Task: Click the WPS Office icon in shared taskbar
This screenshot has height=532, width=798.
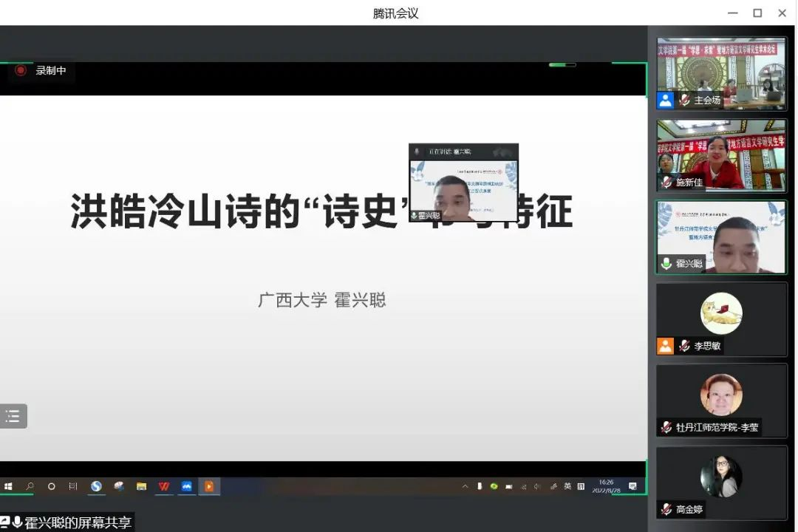Action: [163, 486]
